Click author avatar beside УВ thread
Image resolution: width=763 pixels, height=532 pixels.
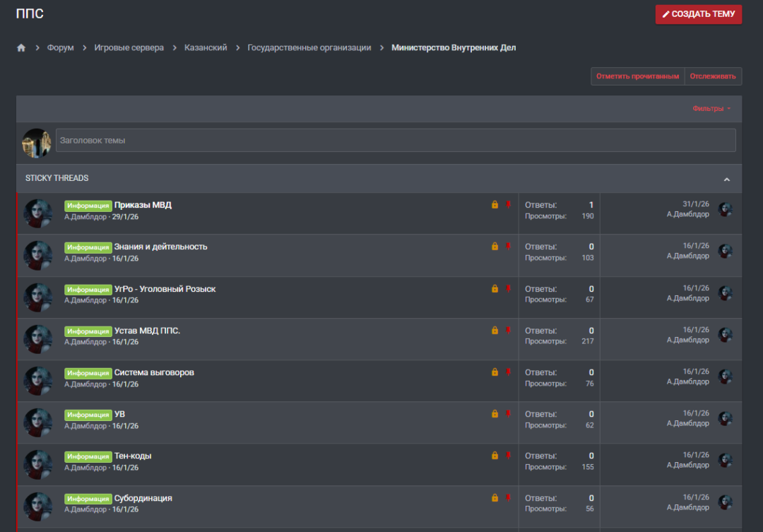pyautogui.click(x=38, y=422)
